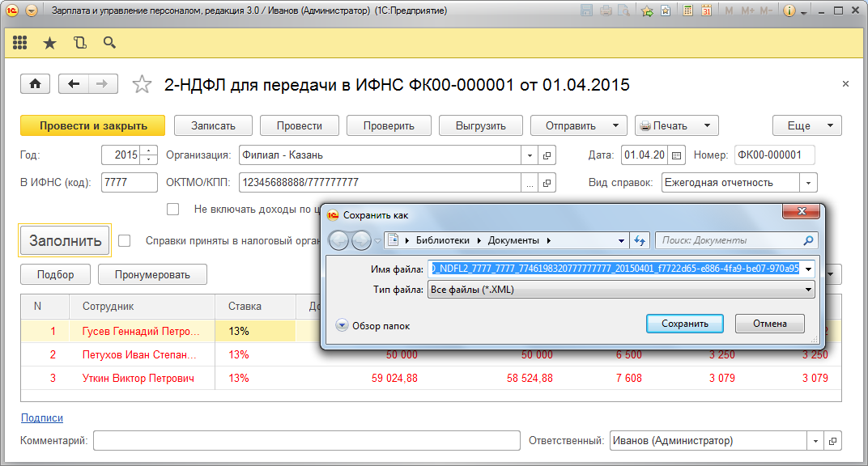Click the printer icon in title bar
Screen dimensions: 868x466
point(606,11)
